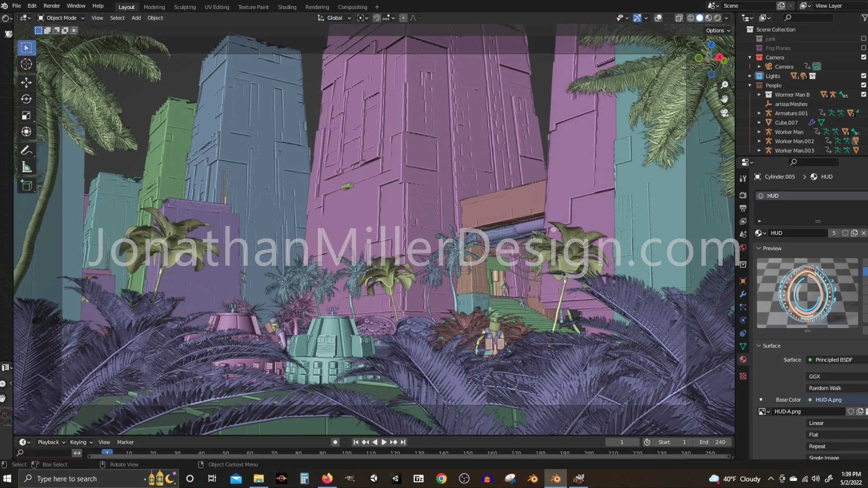Open the Object Mode dropdown

61,18
